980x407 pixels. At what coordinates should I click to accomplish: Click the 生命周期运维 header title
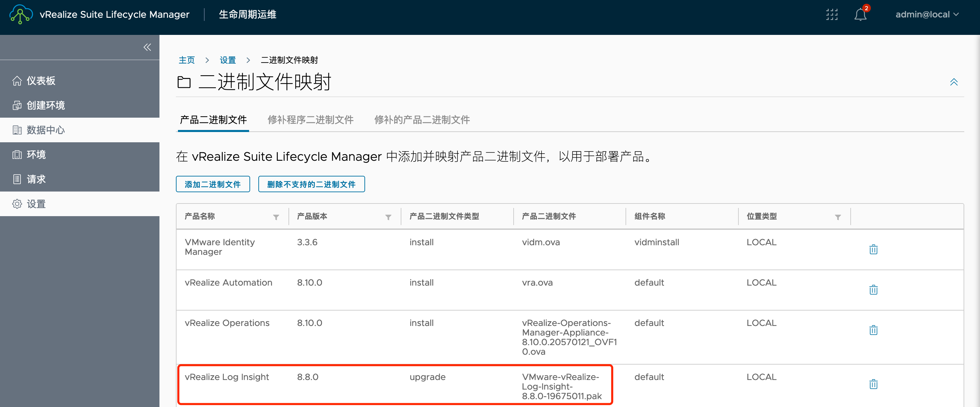pyautogui.click(x=248, y=14)
